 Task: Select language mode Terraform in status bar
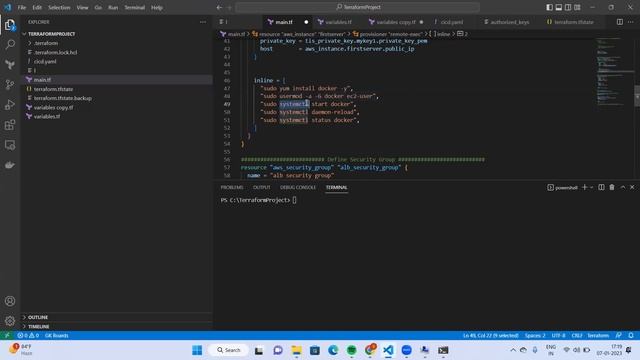coord(598,336)
